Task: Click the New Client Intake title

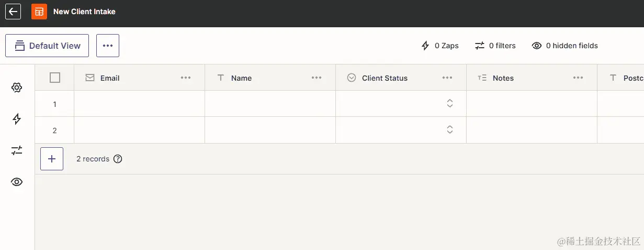Action: pyautogui.click(x=84, y=12)
